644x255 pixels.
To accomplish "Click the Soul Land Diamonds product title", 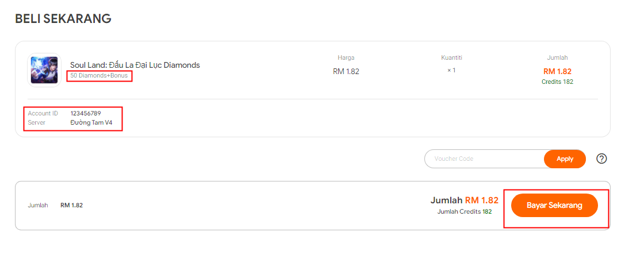I will 135,65.
